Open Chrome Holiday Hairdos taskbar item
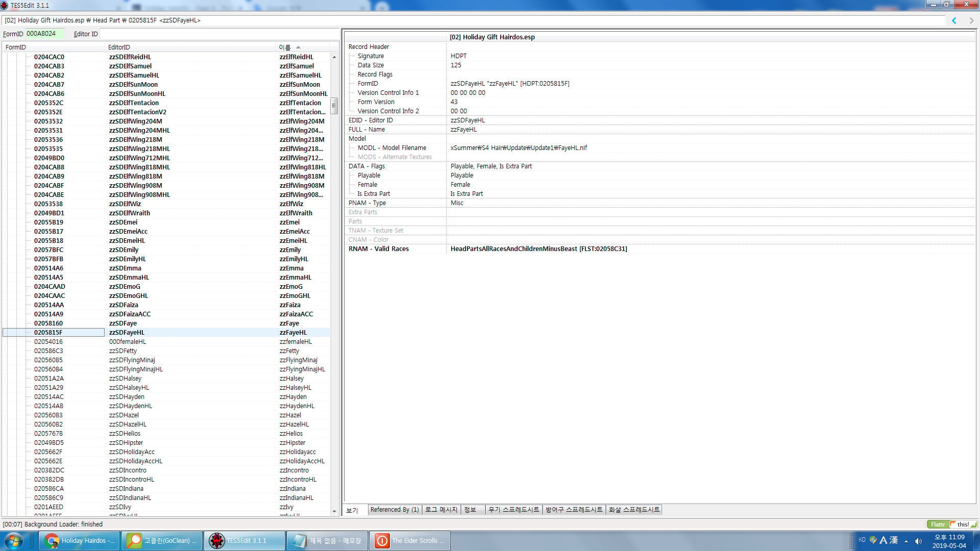The image size is (980, 551). click(x=80, y=540)
